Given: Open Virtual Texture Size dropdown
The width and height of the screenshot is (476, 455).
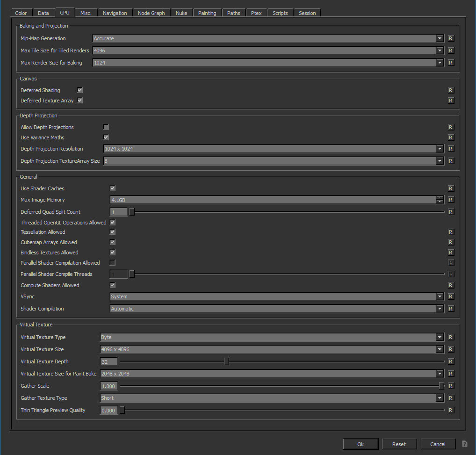Looking at the screenshot, I should coord(271,349).
